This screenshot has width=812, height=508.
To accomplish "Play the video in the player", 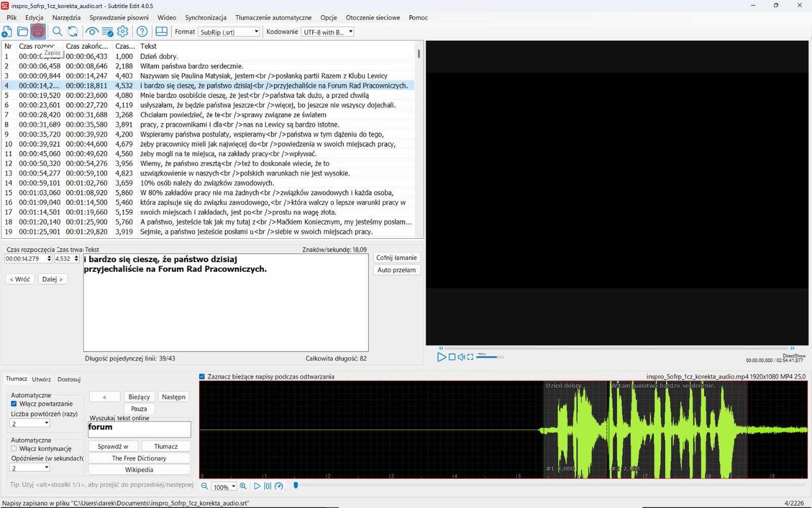I will click(441, 357).
